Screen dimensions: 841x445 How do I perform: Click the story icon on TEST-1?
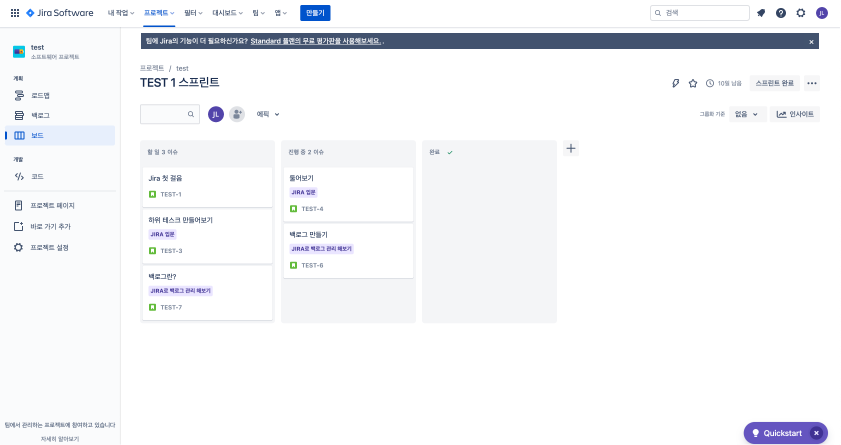[152, 194]
